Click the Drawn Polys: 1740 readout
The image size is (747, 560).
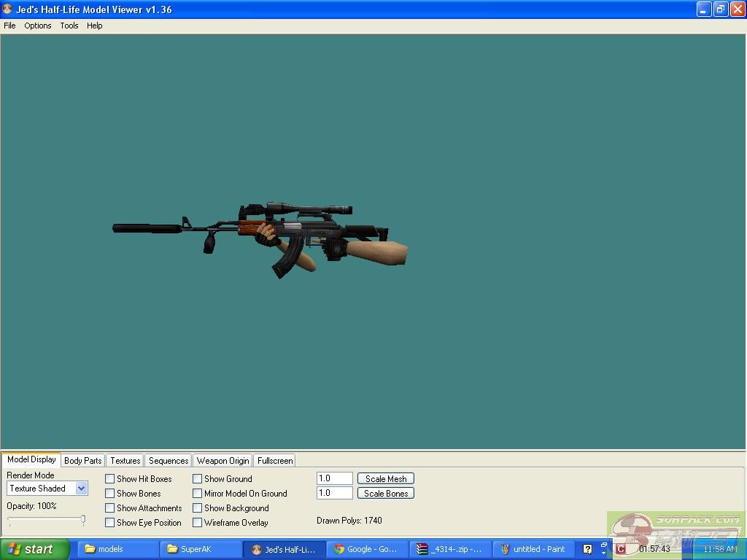[x=349, y=521]
